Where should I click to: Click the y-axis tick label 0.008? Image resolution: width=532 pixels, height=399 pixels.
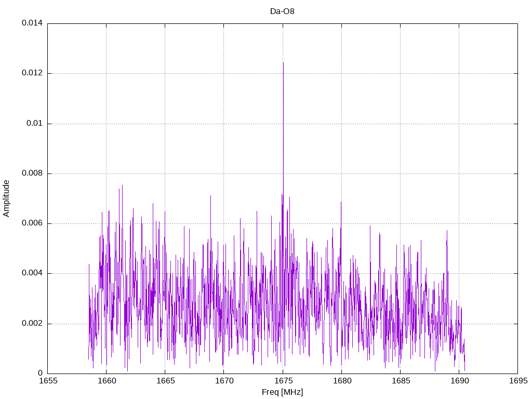(x=32, y=173)
